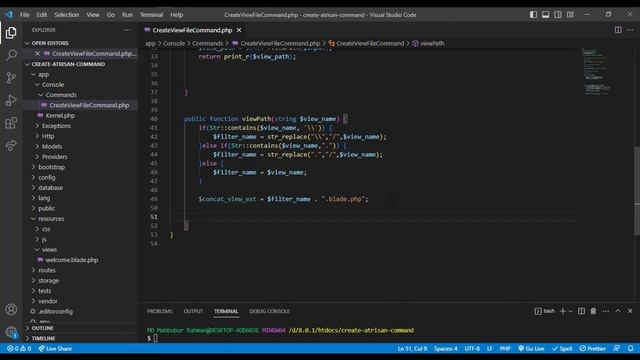Focus the terminal prompt input
The height and width of the screenshot is (360, 640).
(155, 338)
